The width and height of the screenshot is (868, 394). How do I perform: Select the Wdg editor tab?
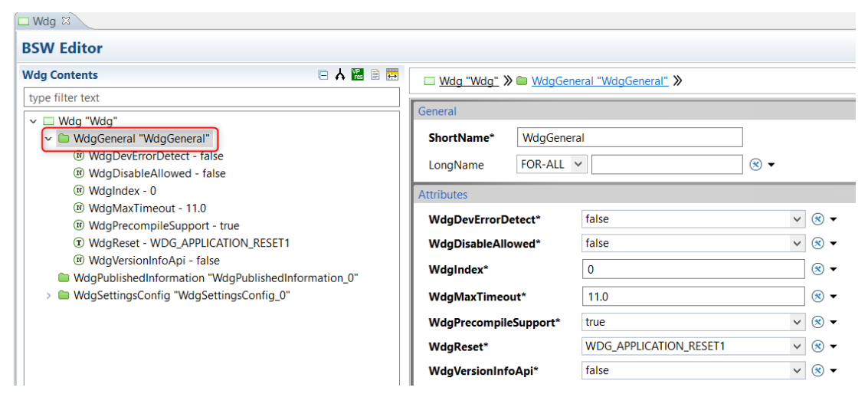coord(44,21)
